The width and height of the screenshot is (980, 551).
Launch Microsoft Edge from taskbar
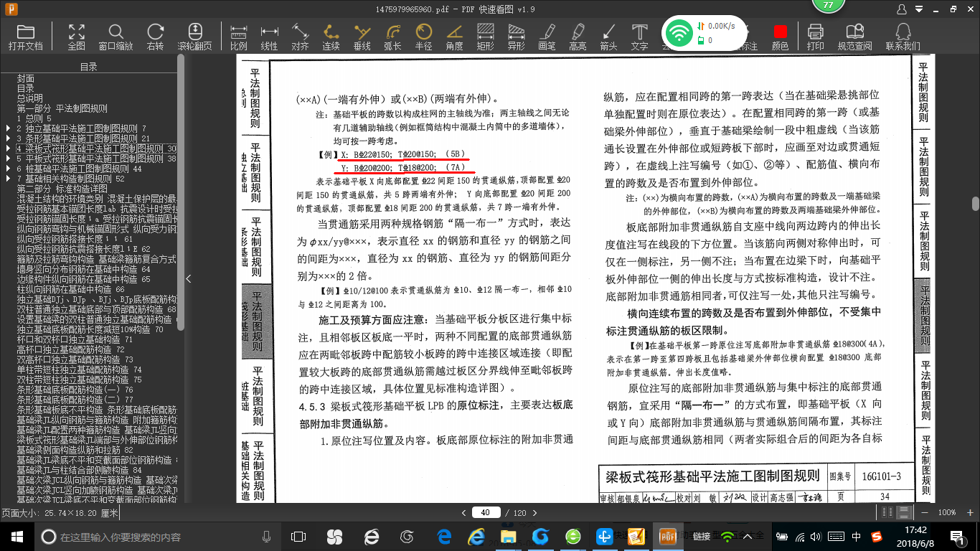pos(444,536)
